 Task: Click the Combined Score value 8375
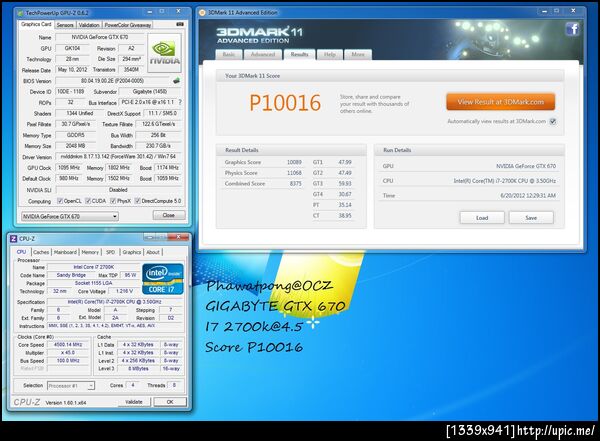coord(296,184)
